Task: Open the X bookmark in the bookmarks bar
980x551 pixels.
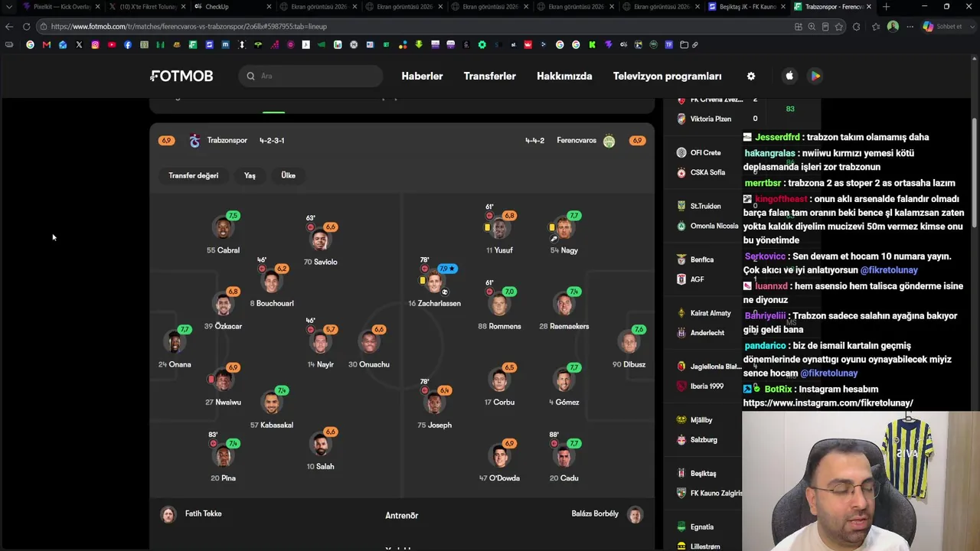Action: pos(79,44)
